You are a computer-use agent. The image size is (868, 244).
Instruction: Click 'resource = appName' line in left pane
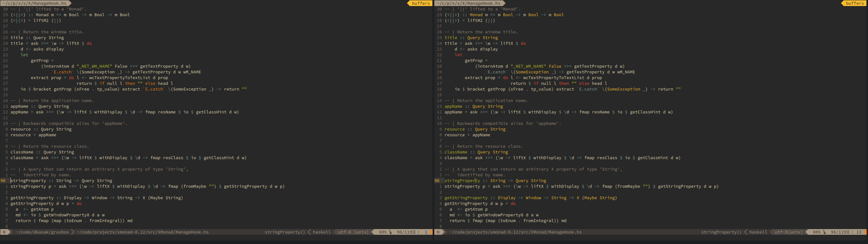pyautogui.click(x=33, y=135)
